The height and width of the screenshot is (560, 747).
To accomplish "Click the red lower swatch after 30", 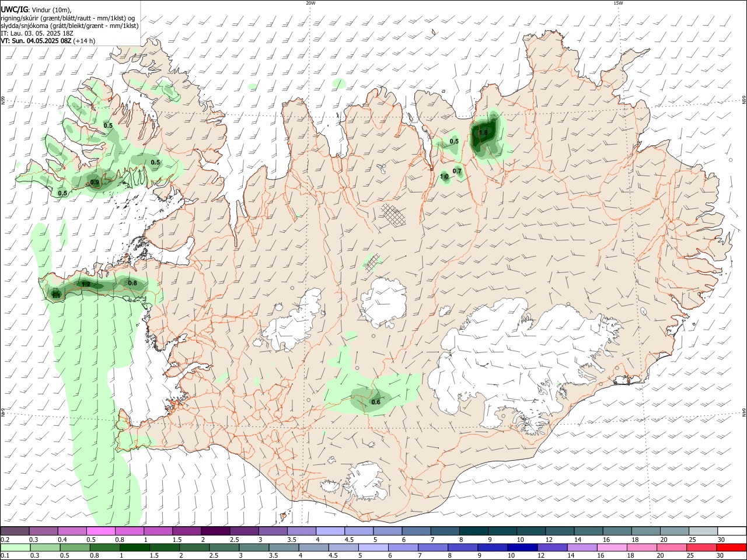I will click(732, 547).
